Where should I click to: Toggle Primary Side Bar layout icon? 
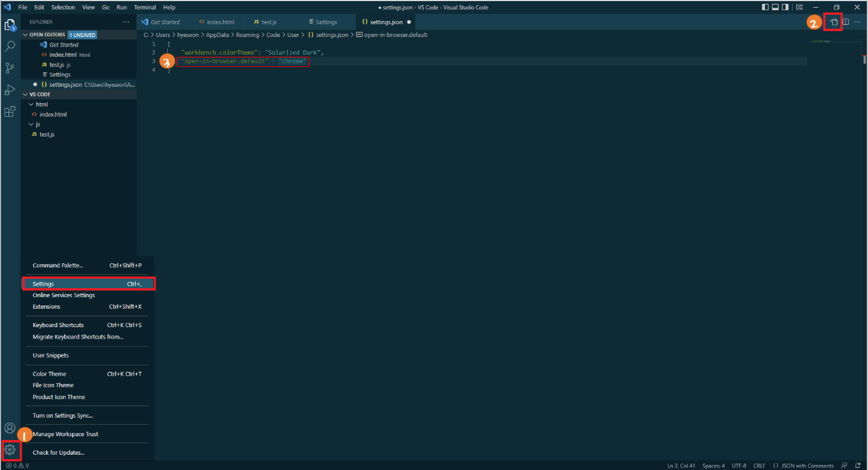tap(765, 7)
